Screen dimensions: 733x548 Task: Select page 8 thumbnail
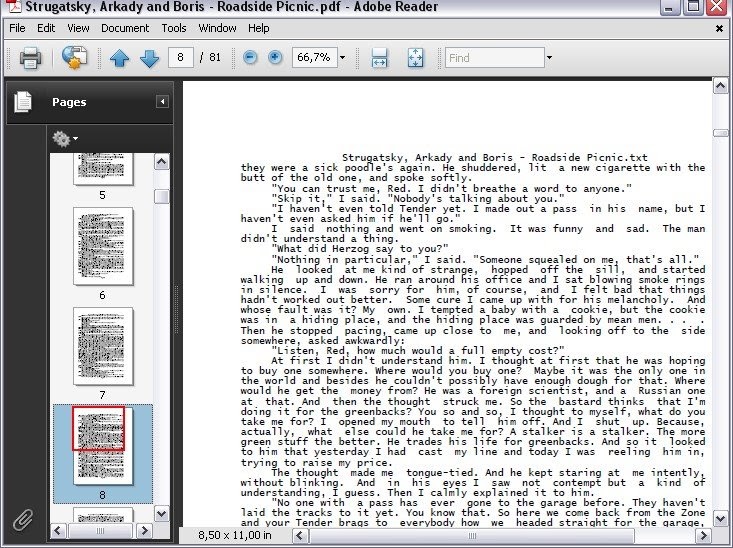tap(103, 446)
